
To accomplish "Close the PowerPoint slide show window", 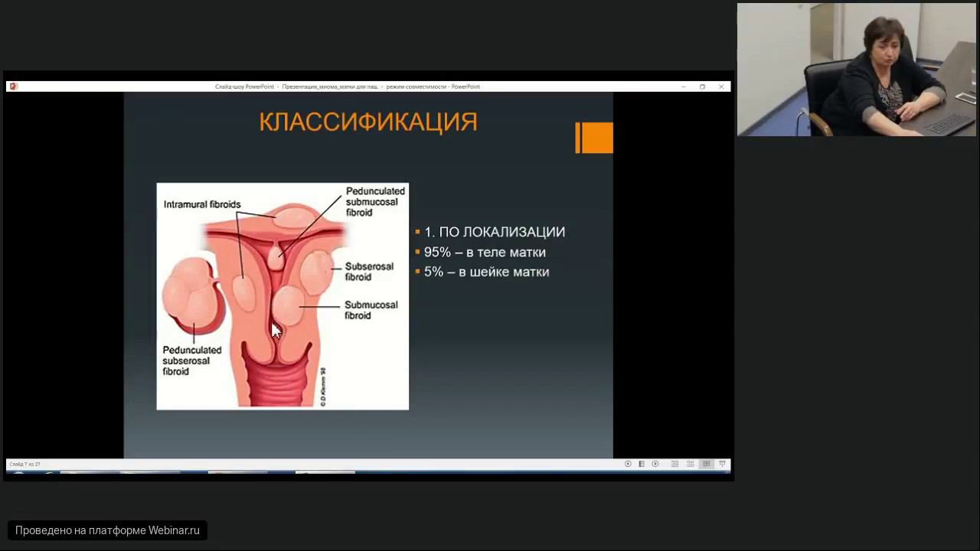I will (x=721, y=86).
